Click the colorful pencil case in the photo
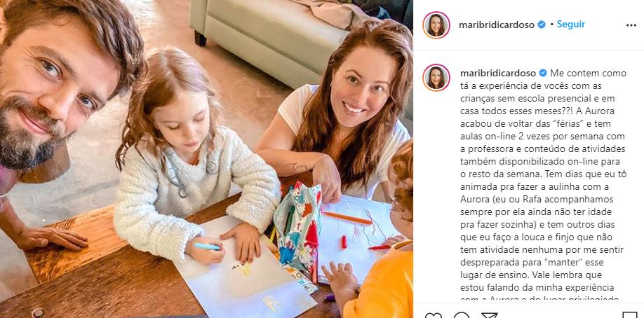 [x=297, y=227]
